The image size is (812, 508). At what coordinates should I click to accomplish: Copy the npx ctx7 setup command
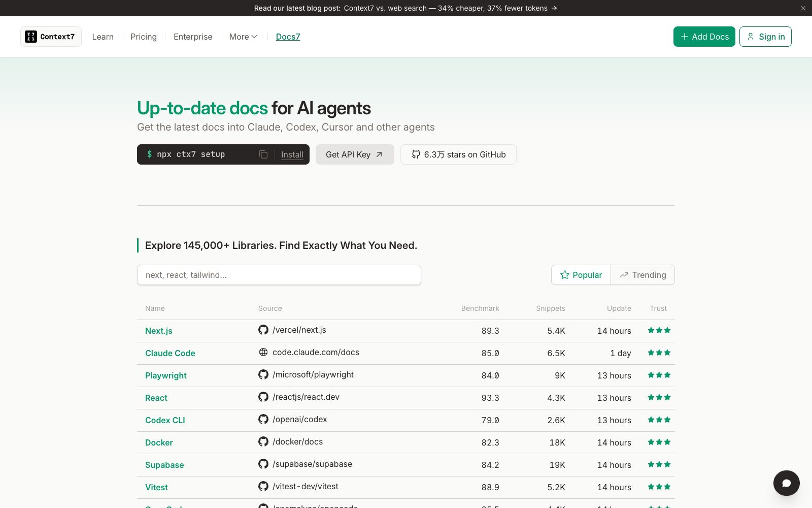click(x=263, y=154)
